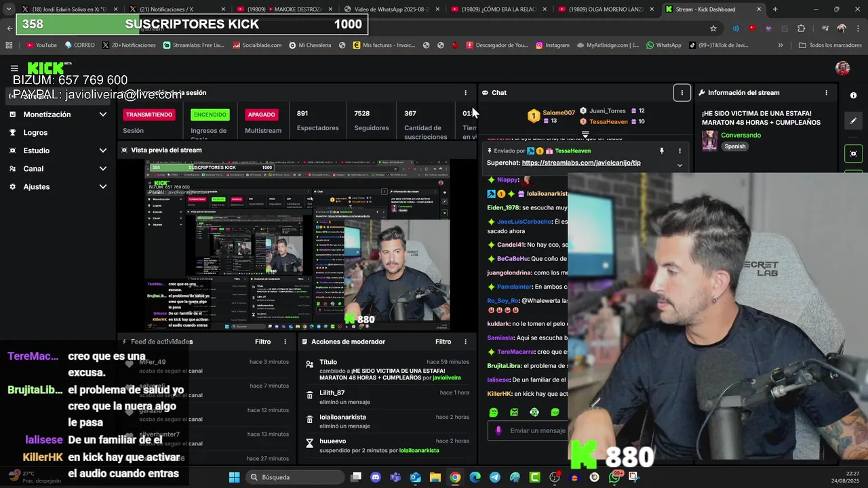The height and width of the screenshot is (488, 868).
Task: Open the Chat panel three-dot options
Action: pos(682,93)
